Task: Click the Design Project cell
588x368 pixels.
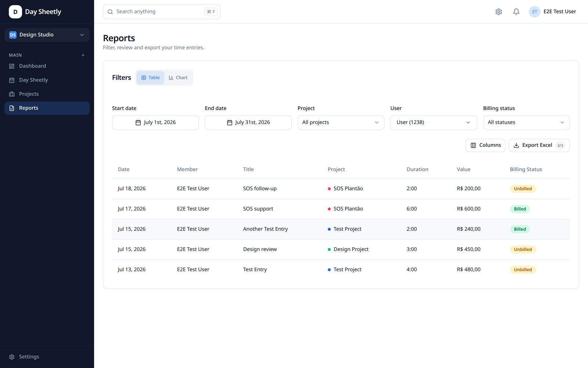Action: coord(348,250)
